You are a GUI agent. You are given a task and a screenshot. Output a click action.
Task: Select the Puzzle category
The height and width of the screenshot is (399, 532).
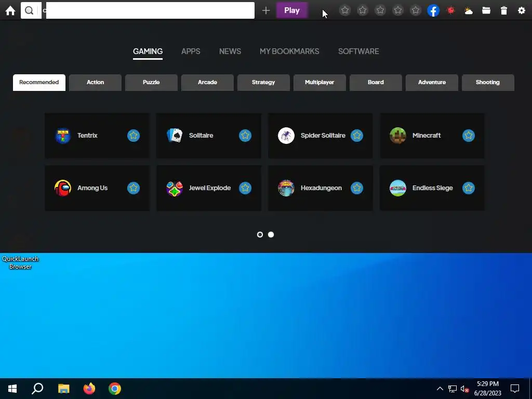[x=151, y=83]
